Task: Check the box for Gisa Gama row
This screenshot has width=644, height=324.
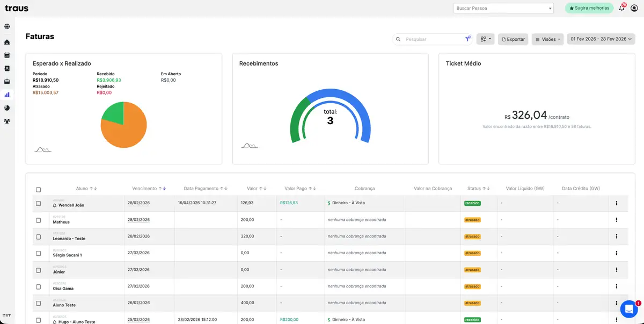Action: pos(38,287)
